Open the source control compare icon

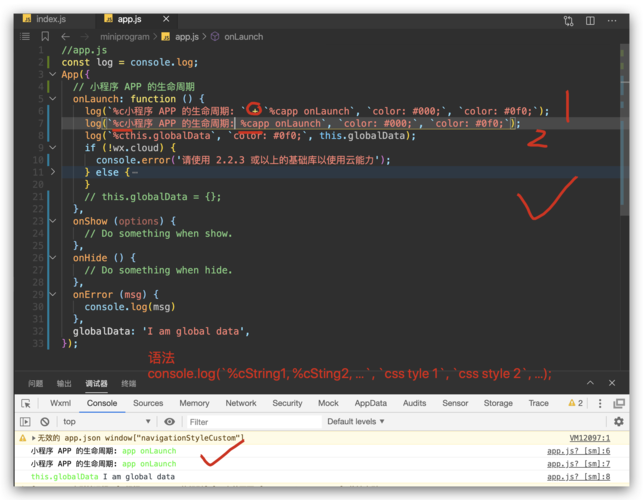(x=568, y=21)
